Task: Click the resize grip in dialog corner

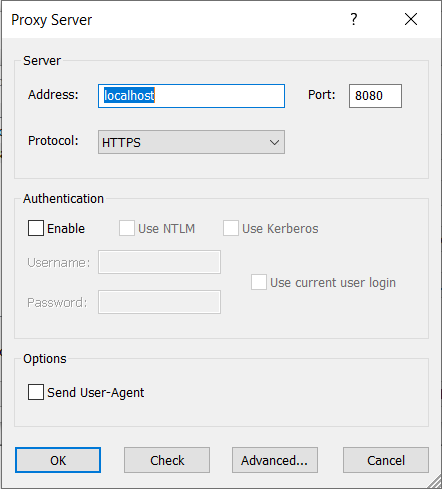Action: coord(434,481)
